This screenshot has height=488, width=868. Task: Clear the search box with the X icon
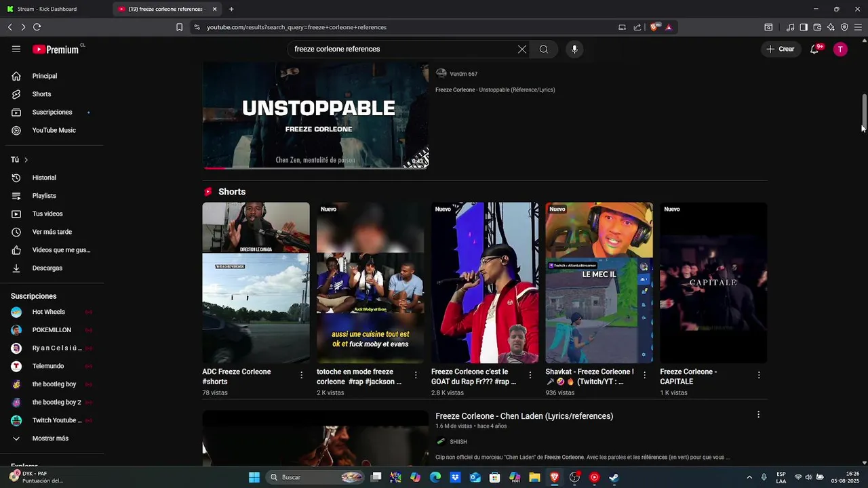[x=522, y=49]
